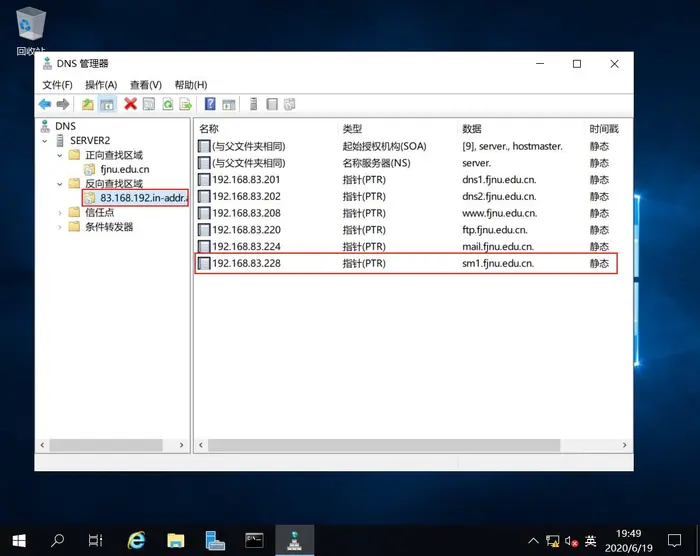Select the 192.168.83.224 PTR record
The image size is (700, 556).
pyautogui.click(x=406, y=247)
